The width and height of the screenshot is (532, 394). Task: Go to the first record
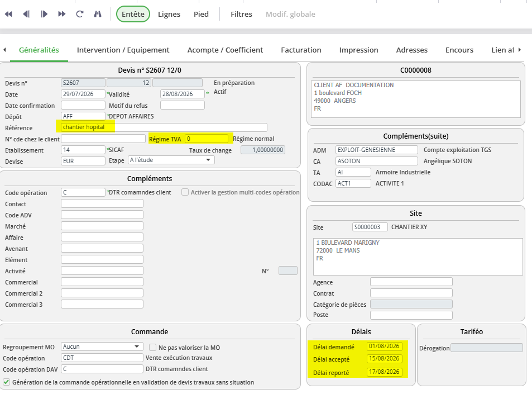coord(8,15)
